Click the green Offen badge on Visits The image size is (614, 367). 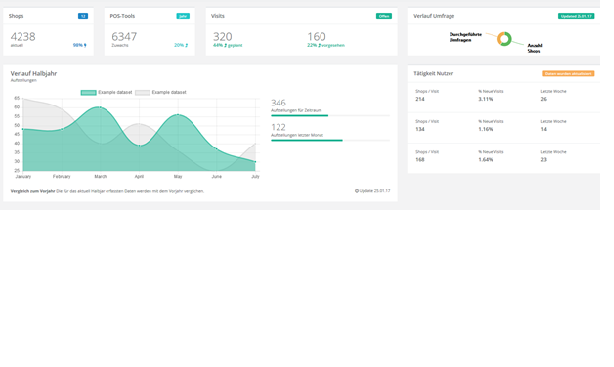(384, 16)
